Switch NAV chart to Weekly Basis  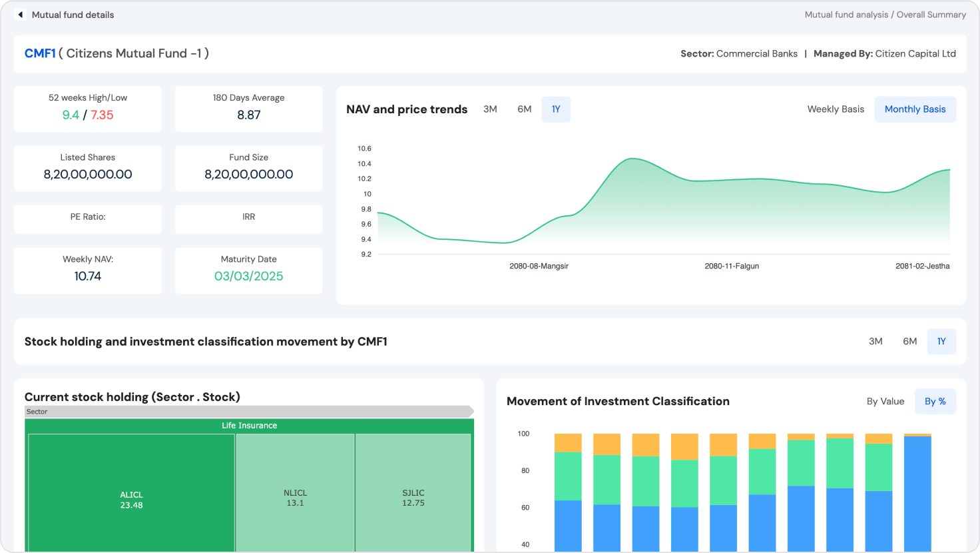pos(836,109)
